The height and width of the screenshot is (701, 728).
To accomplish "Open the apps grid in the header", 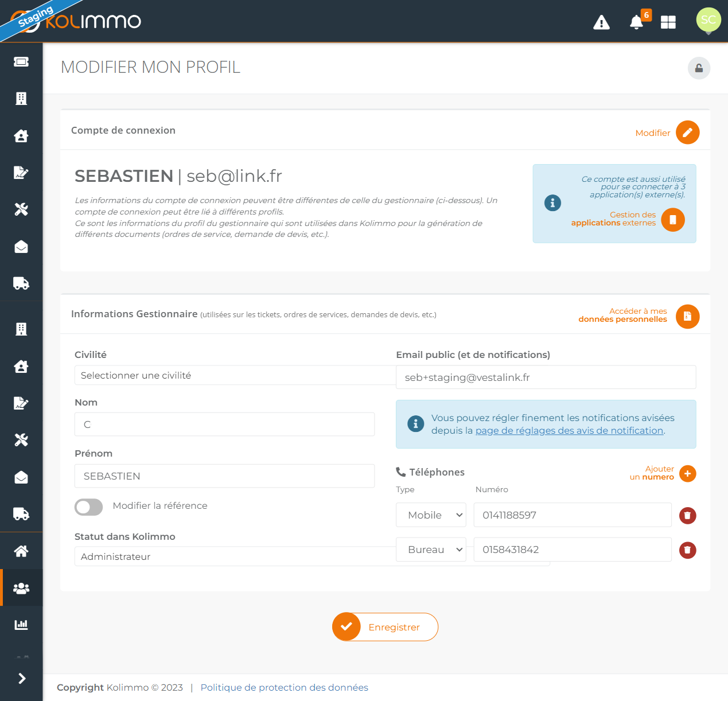I will (668, 22).
